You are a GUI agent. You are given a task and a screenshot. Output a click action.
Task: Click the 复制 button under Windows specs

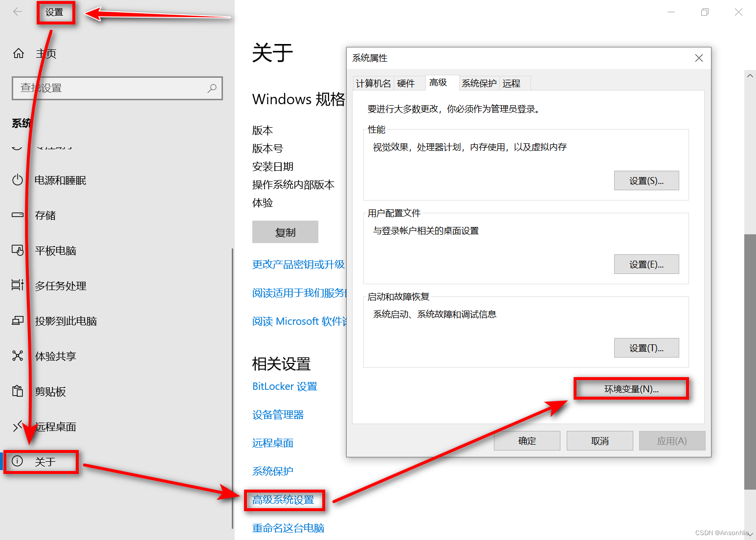coord(285,232)
